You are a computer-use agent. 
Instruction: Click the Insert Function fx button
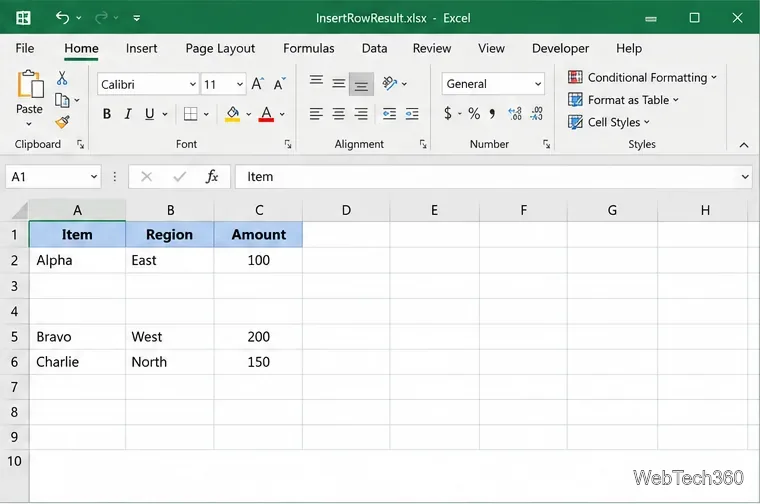pos(212,176)
